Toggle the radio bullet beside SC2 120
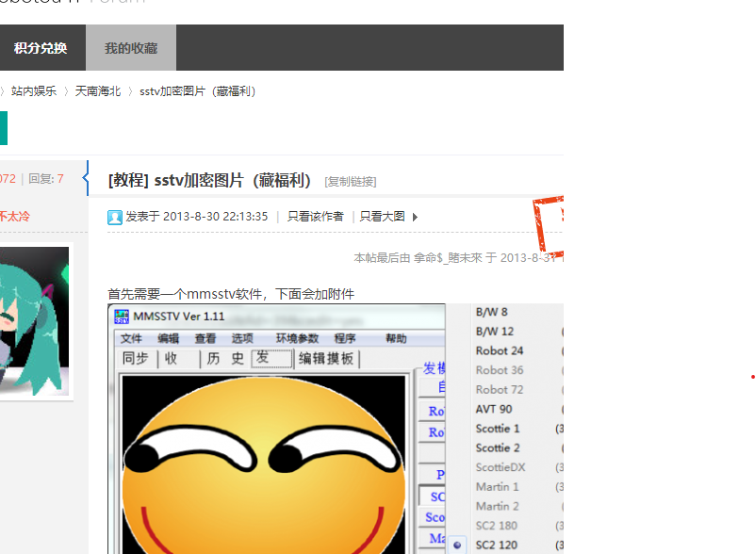Screen dimensions: 756x554 pos(457,546)
